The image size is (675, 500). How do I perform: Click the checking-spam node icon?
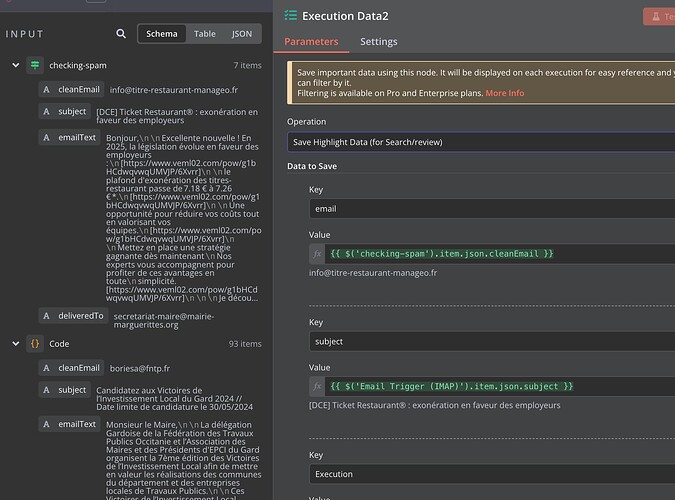35,65
